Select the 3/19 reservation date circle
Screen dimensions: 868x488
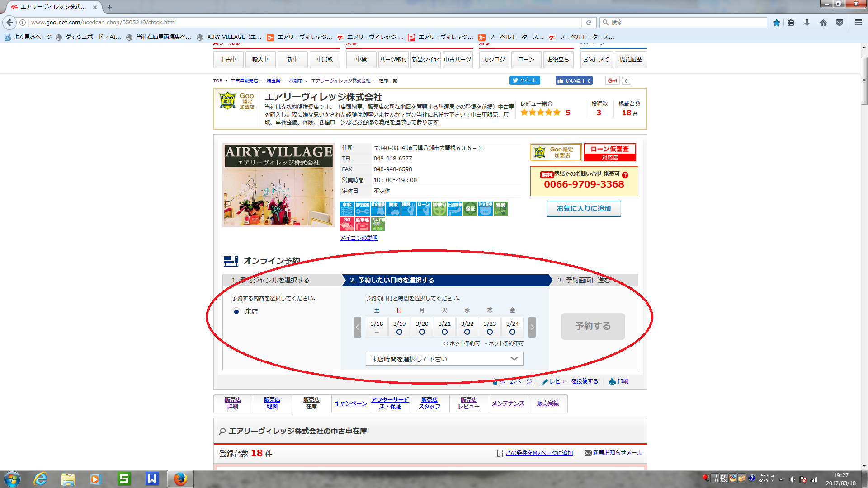point(399,332)
